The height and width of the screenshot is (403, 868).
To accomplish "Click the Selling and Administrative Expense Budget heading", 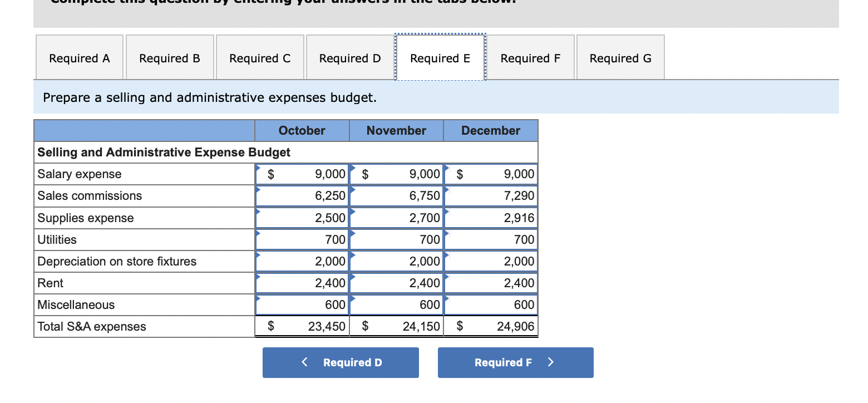I will 164,153.
